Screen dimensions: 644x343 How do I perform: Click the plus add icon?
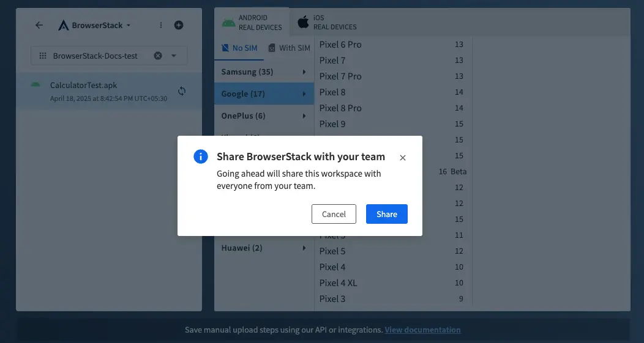(x=179, y=25)
